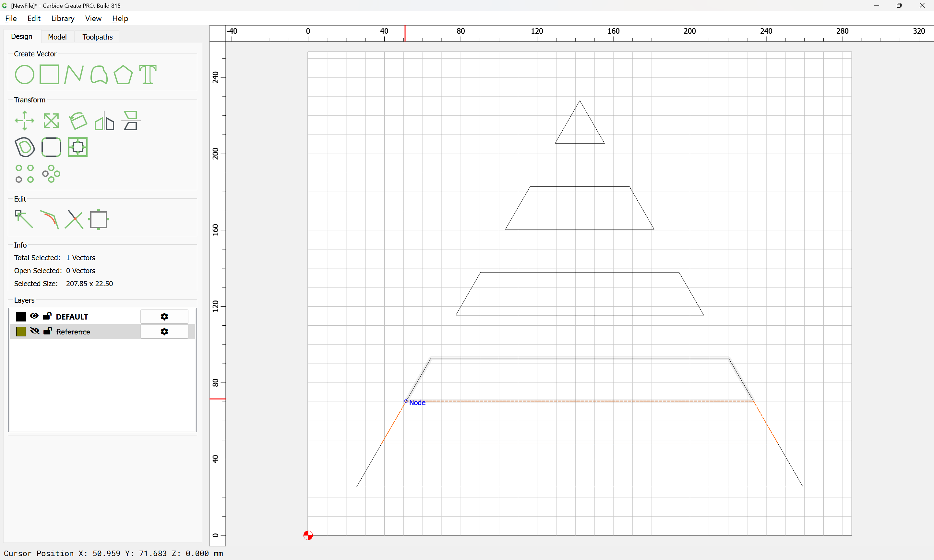Open the Linear array tool
Viewport: 934px width, 560px height.
click(25, 174)
